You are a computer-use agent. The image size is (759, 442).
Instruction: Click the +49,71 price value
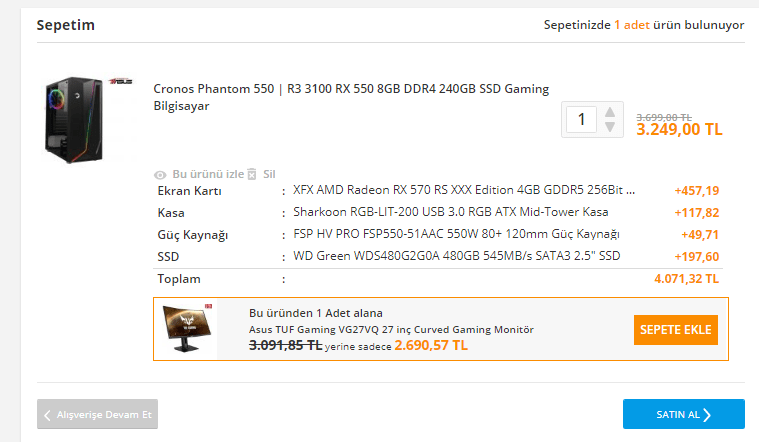[x=700, y=235]
